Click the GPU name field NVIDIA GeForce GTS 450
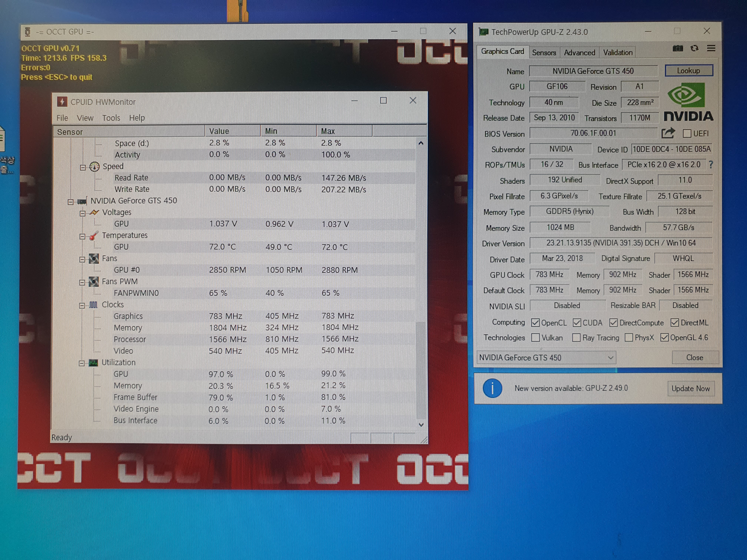The width and height of the screenshot is (747, 560). (593, 71)
